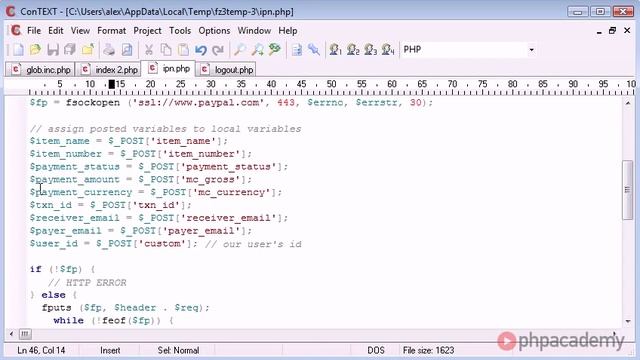Image resolution: width=640 pixels, height=360 pixels.
Task: Click the $item_number assignment line
Action: click(140, 154)
